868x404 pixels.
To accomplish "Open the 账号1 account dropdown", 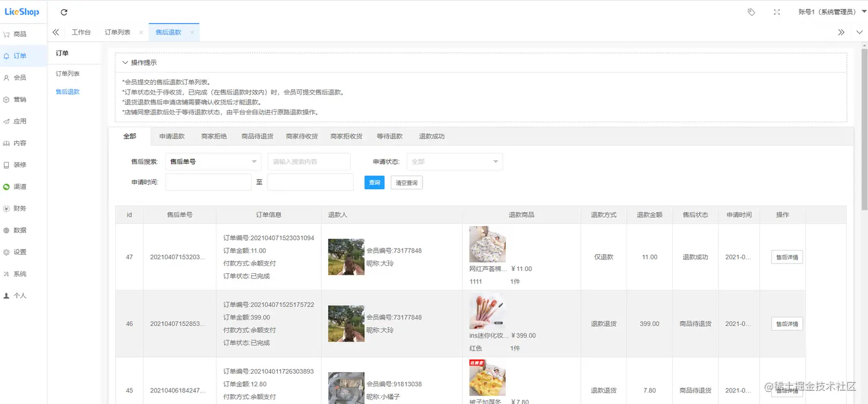I will (x=832, y=12).
